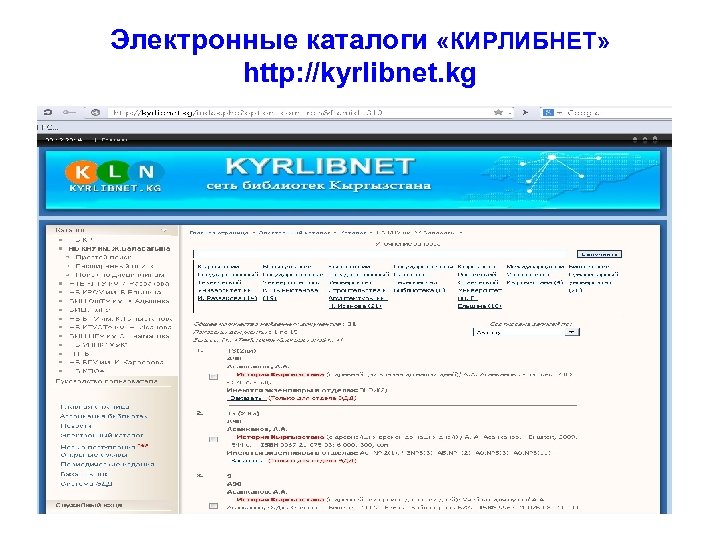Click the KYRLIBNET banner title

(x=320, y=166)
